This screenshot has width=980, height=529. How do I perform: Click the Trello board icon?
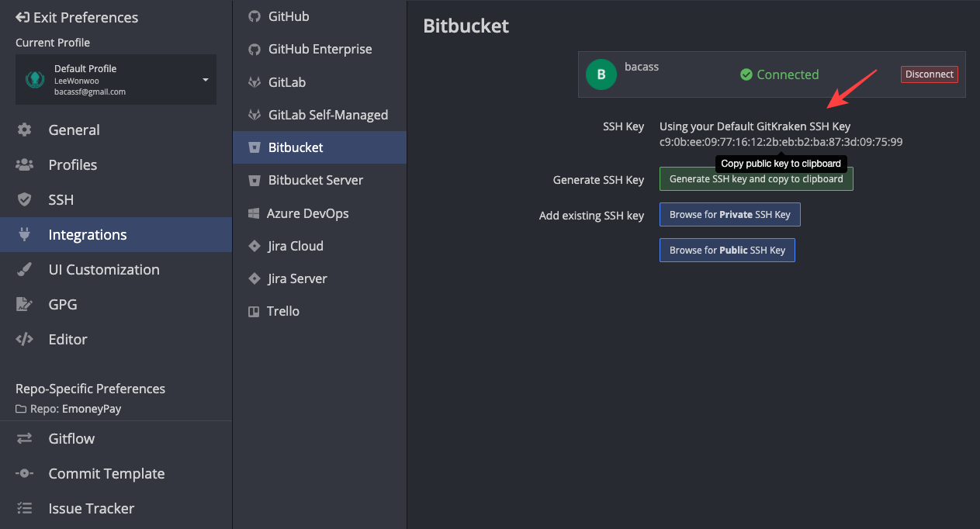[x=254, y=311]
